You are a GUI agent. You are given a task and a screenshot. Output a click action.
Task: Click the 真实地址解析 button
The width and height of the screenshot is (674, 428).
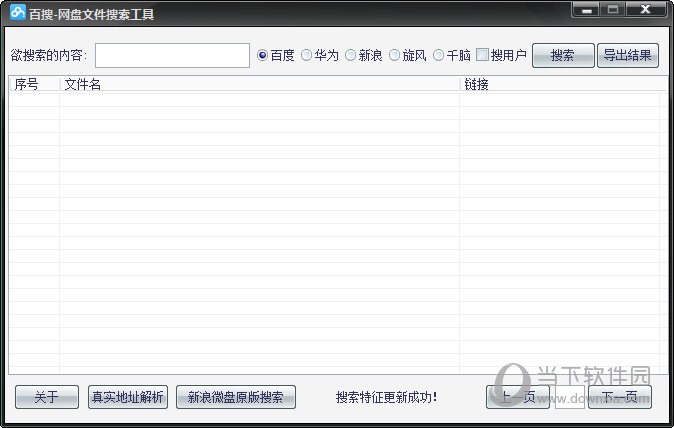pos(127,397)
